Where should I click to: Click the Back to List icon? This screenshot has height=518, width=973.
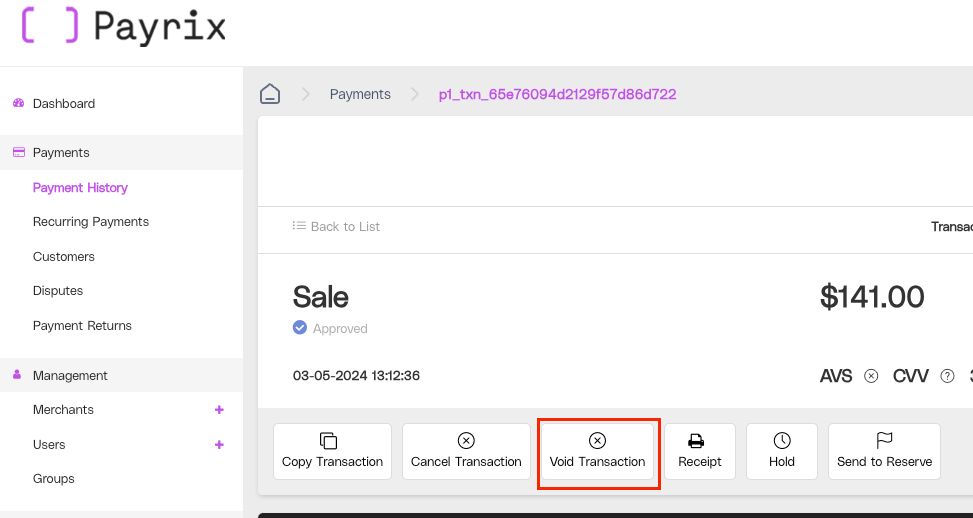(299, 226)
